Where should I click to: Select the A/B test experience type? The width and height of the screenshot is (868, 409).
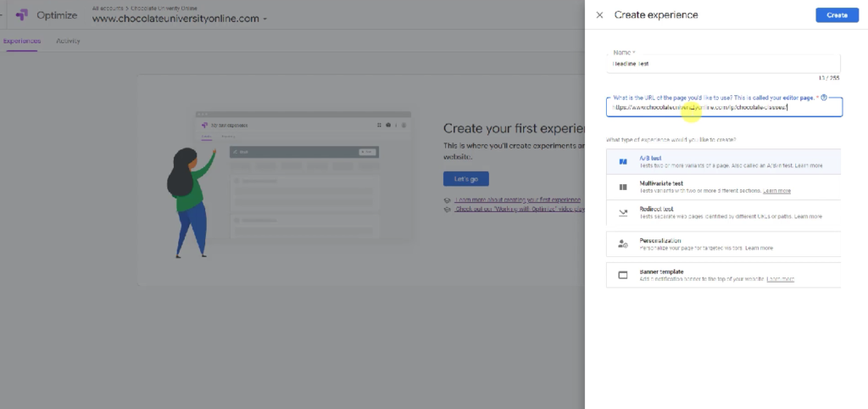pos(723,161)
